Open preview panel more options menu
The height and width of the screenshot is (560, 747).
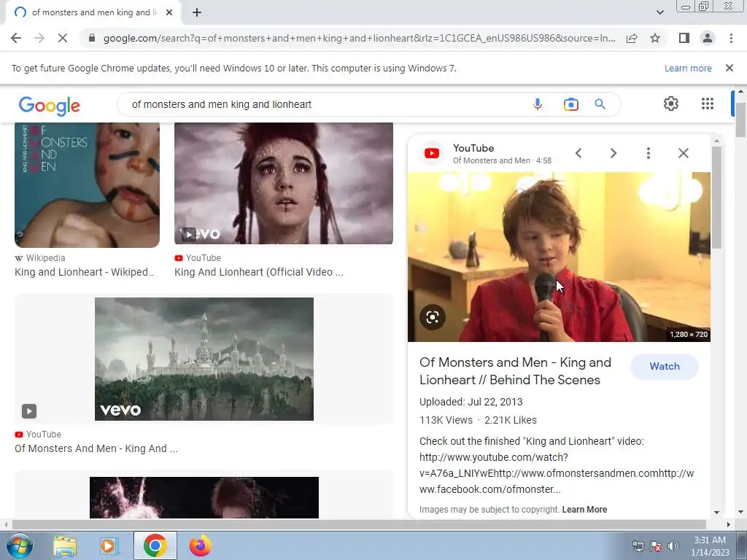tap(649, 153)
